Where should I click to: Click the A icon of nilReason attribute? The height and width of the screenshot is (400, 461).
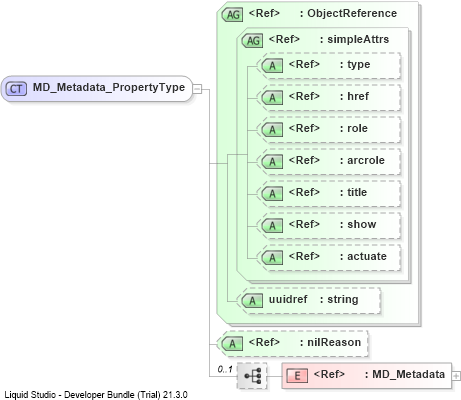pyautogui.click(x=232, y=344)
